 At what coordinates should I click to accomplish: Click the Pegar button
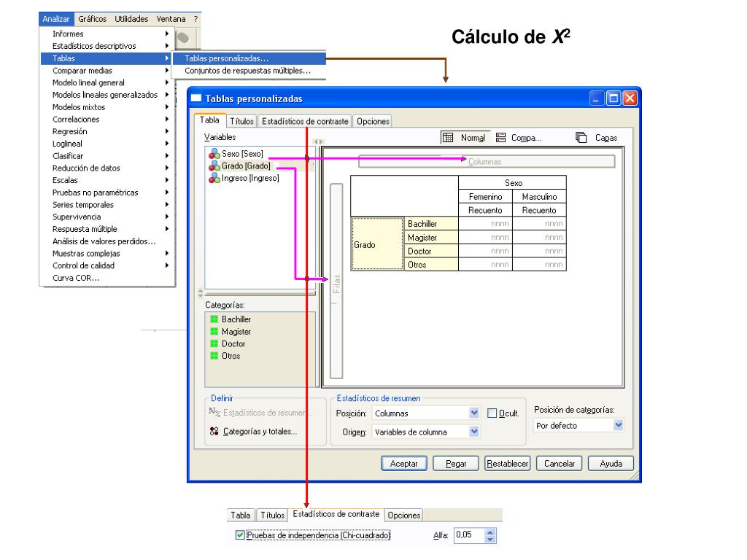(456, 463)
